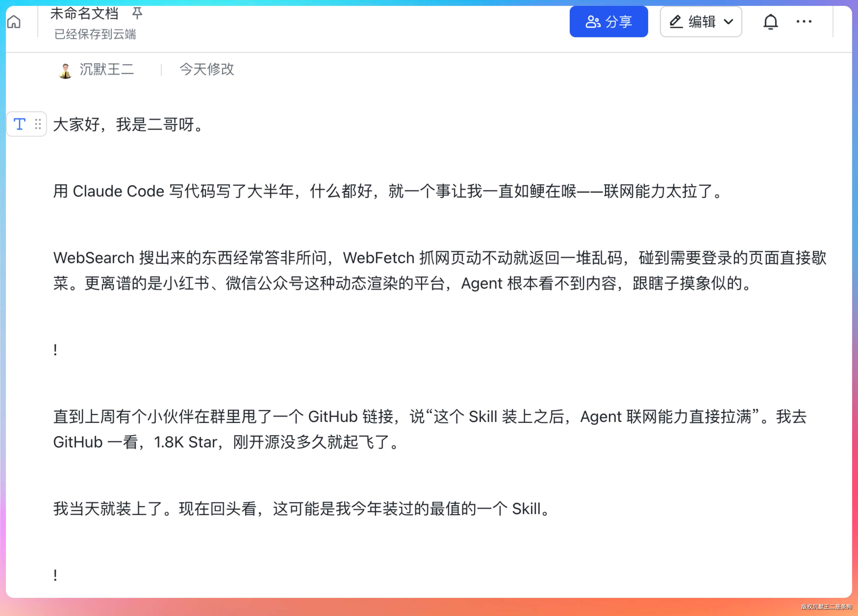Viewport: 858px width, 616px height.
Task: Click the pencil icon in edit button
Action: click(676, 22)
